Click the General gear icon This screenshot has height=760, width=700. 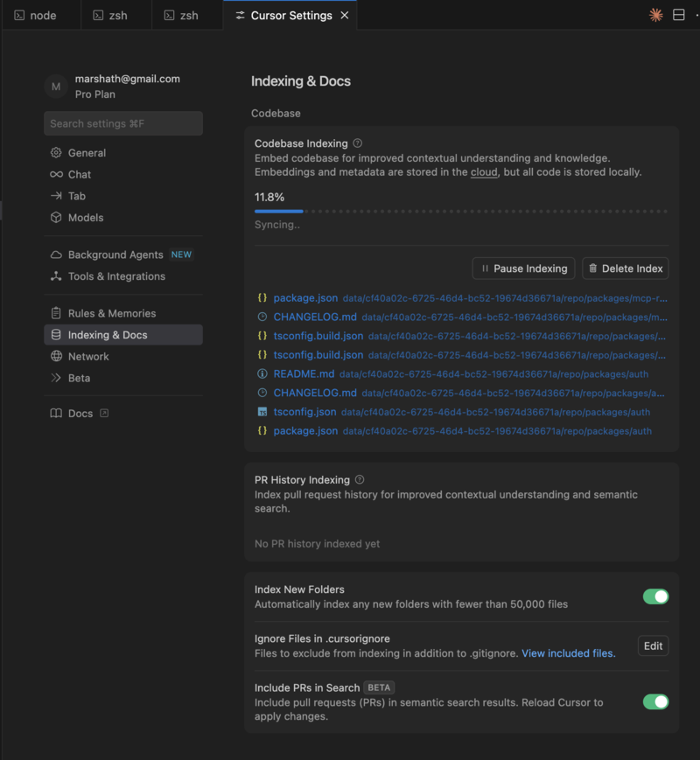(56, 153)
